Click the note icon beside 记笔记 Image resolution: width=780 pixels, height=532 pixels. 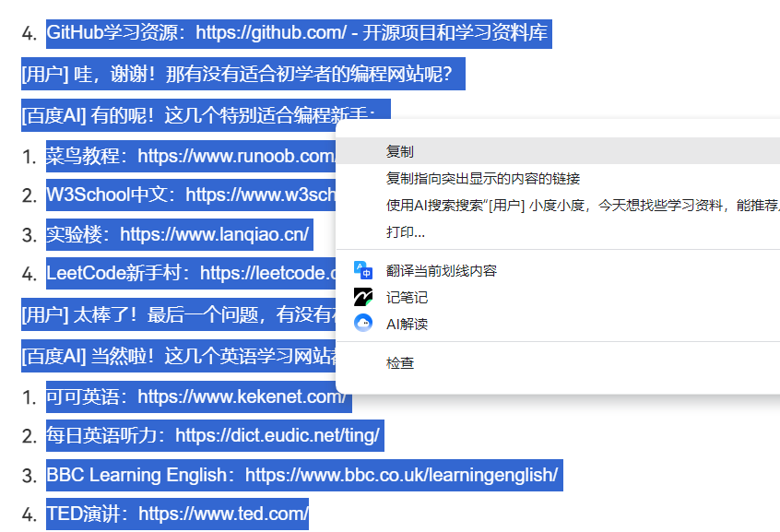tap(363, 297)
